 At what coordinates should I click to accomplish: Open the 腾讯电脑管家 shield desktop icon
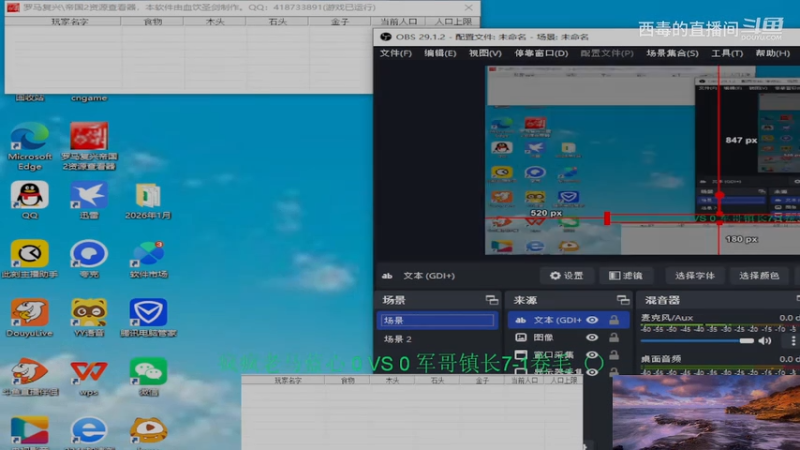(148, 318)
